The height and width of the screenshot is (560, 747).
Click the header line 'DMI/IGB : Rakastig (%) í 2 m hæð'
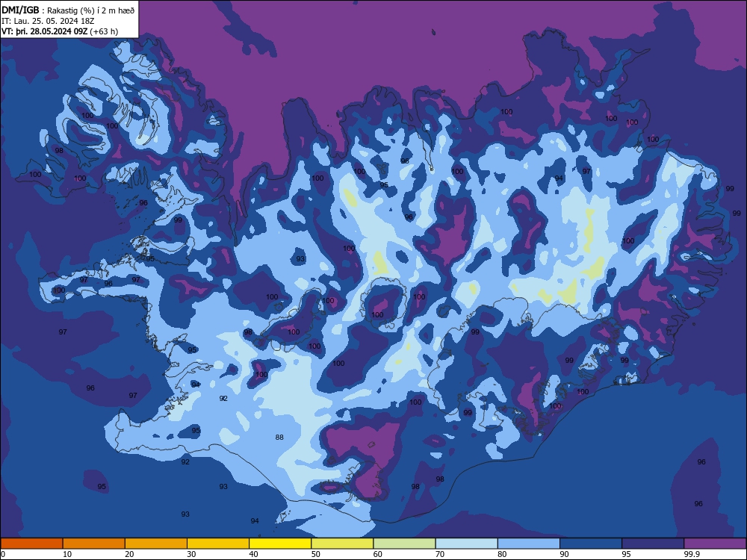(x=69, y=10)
